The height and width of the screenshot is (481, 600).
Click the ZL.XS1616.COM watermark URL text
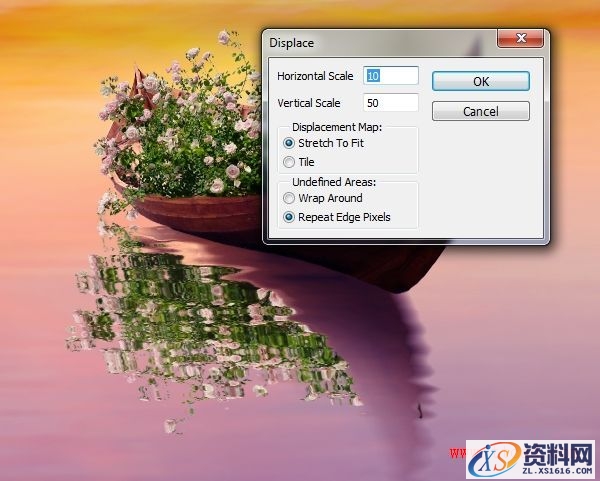tap(555, 469)
